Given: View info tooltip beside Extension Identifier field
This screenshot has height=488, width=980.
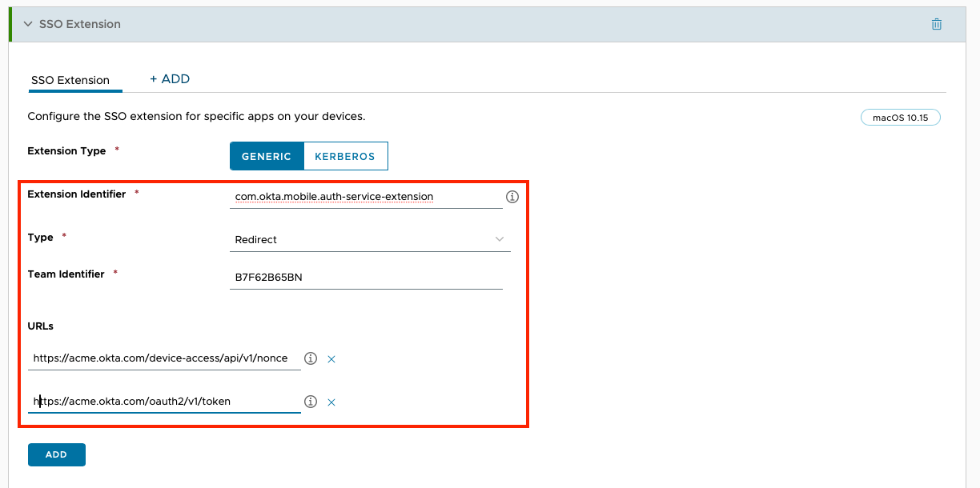Looking at the screenshot, I should coord(512,196).
